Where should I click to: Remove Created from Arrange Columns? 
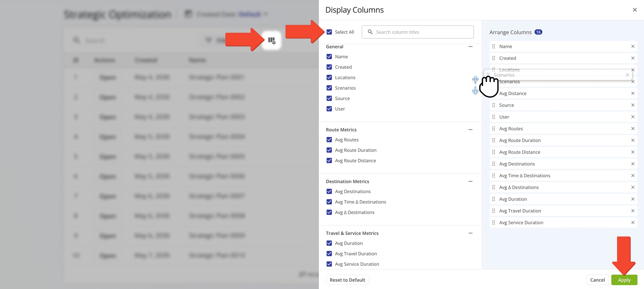click(633, 58)
